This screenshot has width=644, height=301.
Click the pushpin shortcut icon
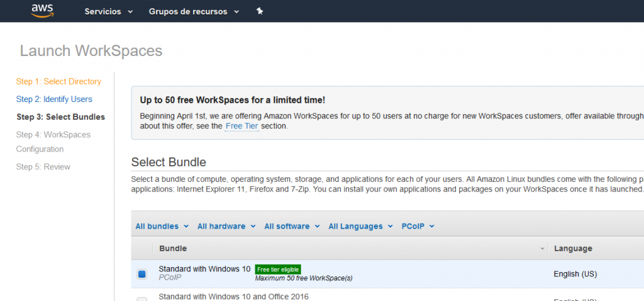260,11
